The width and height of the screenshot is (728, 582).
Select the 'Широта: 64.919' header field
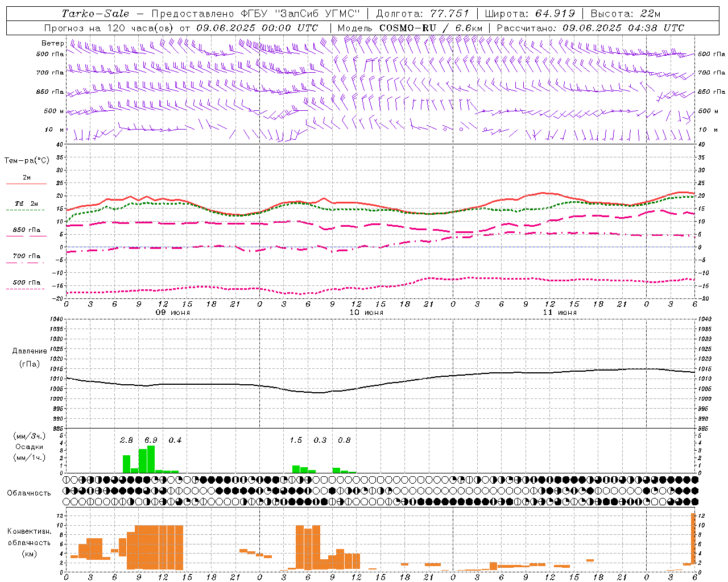click(x=530, y=14)
